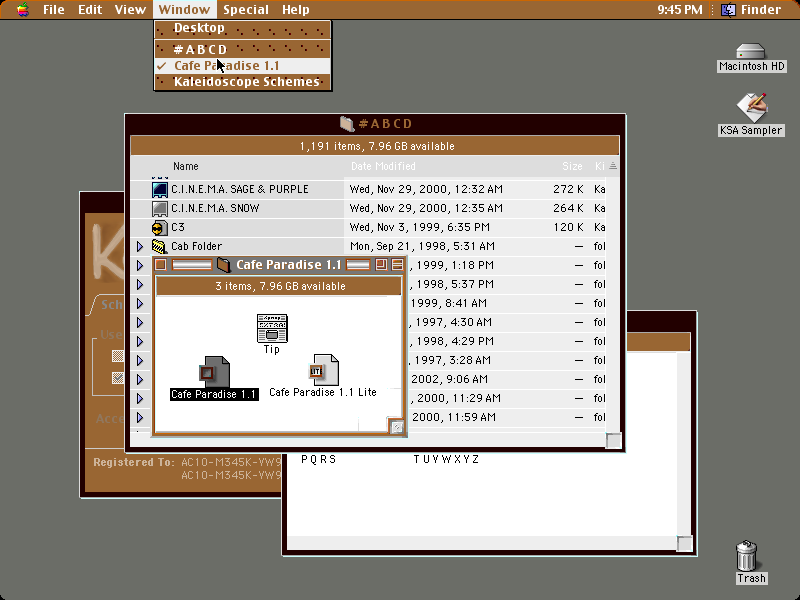Select the Trash icon on desktop

click(746, 556)
